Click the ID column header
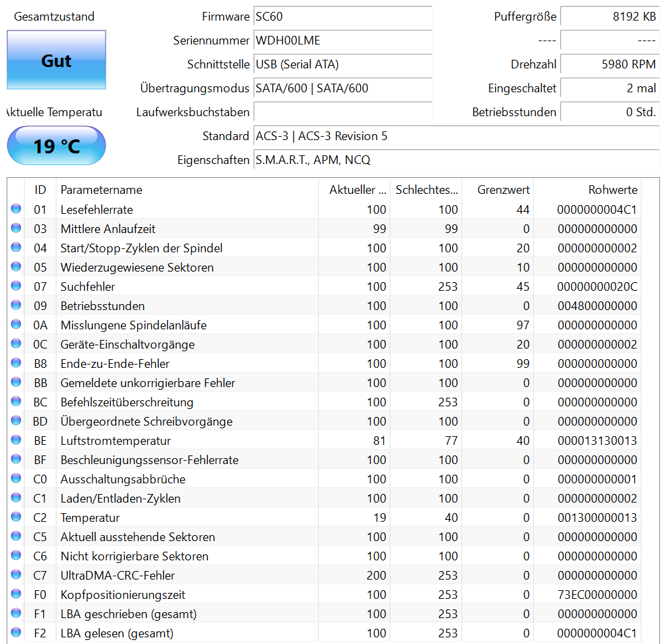 [41, 190]
